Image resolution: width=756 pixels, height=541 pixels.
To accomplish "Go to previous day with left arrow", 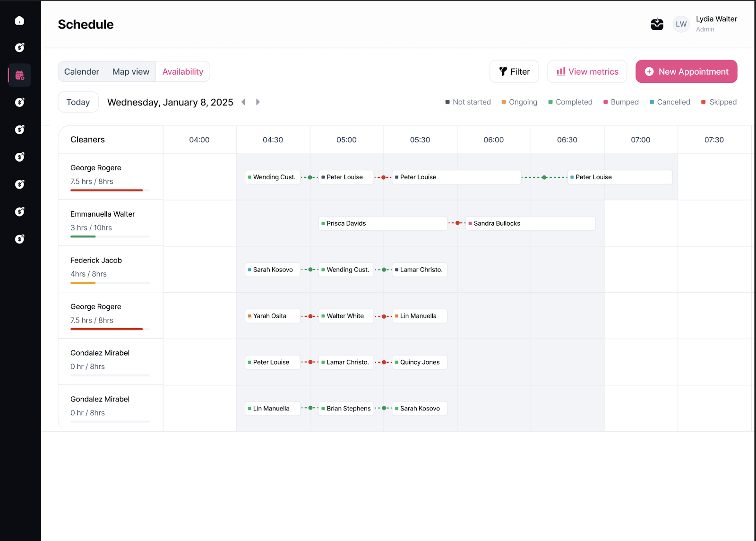I will click(x=243, y=102).
